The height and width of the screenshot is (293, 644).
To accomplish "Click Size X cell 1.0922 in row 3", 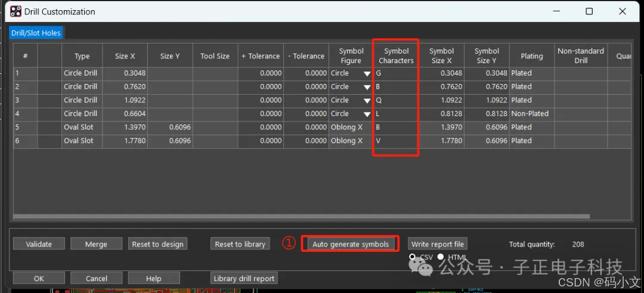I will [125, 101].
